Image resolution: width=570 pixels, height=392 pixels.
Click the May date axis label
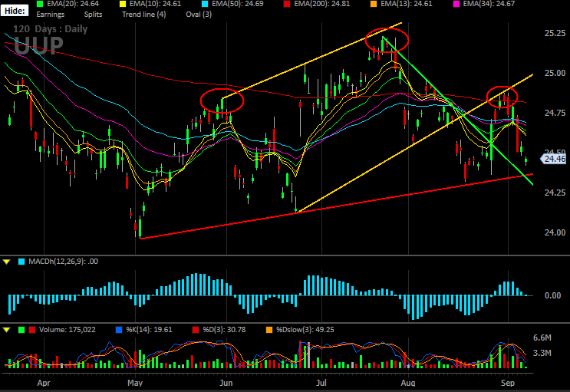(x=135, y=383)
